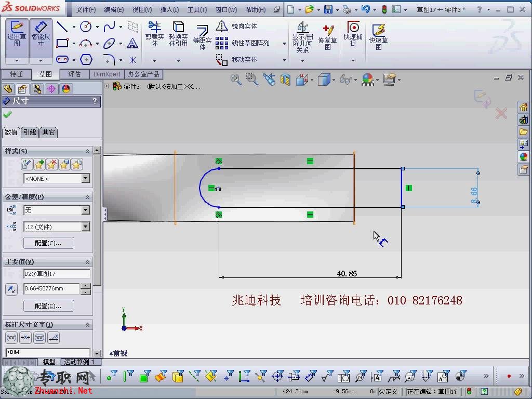Switch to the 运动算例 1 bottom tab
532x399 pixels.
[79, 362]
